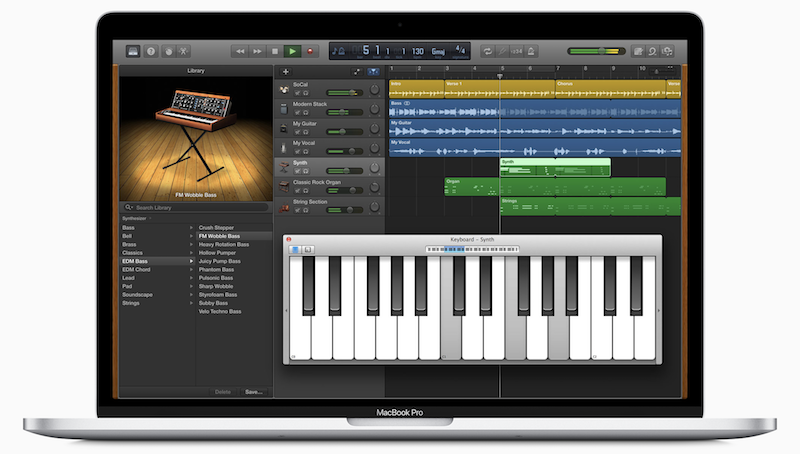Click the Play button in transport controls

pyautogui.click(x=292, y=50)
